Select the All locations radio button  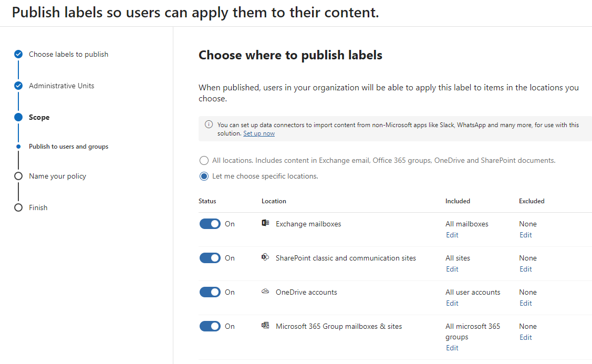point(204,161)
